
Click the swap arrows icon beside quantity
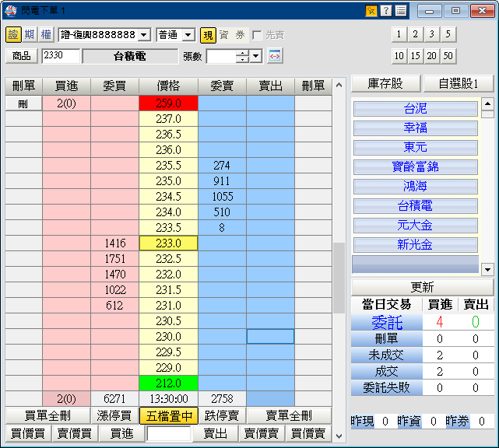click(275, 56)
